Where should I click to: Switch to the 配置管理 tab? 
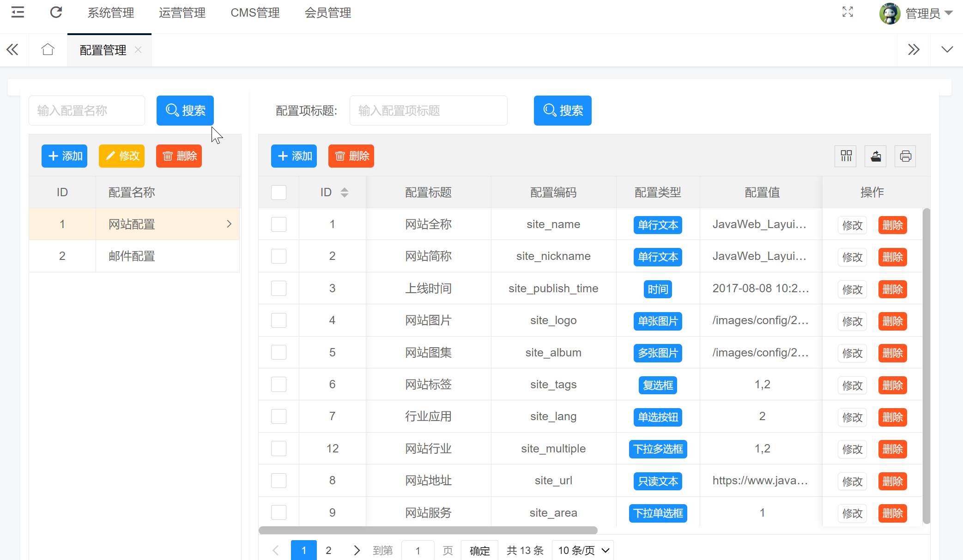[103, 50]
